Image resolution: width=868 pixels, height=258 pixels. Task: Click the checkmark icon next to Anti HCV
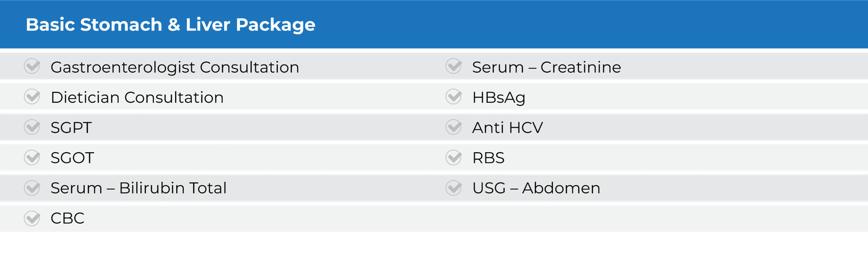point(454,127)
